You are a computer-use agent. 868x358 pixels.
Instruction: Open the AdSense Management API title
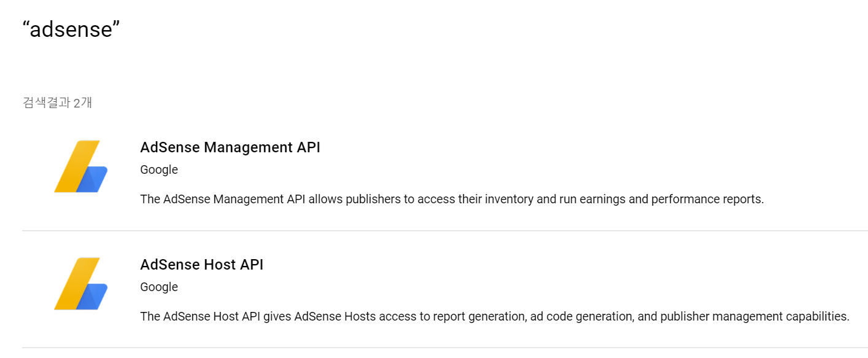point(230,147)
